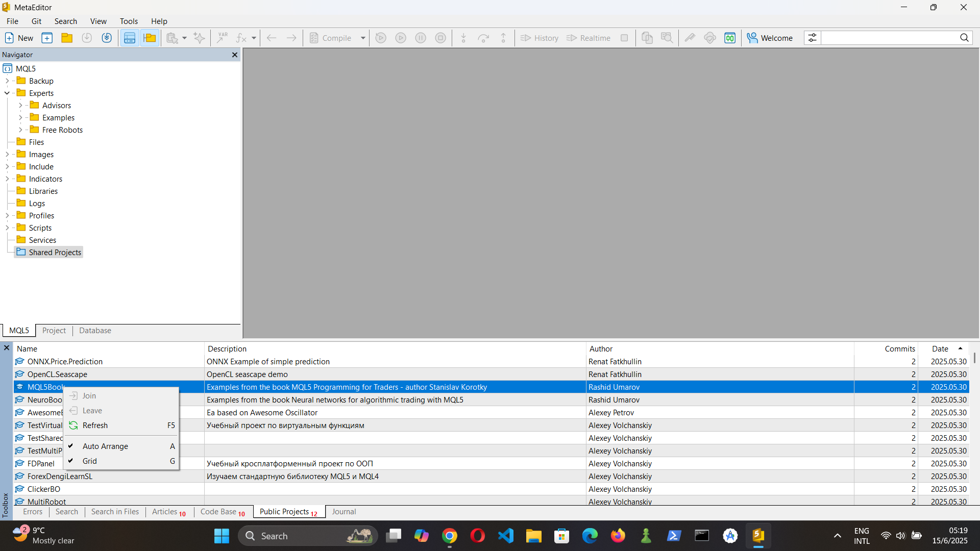
Task: Click the new project icon
Action: [47, 38]
